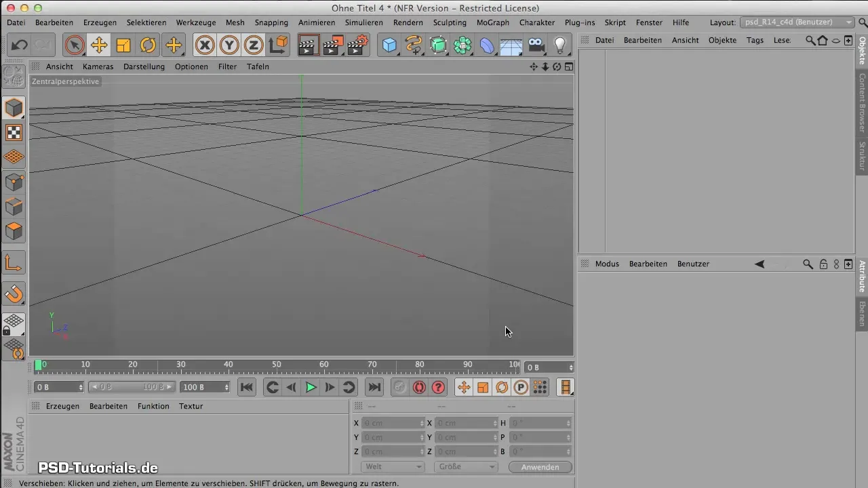This screenshot has width=868, height=488.
Task: Step to the next frame
Action: point(330,387)
